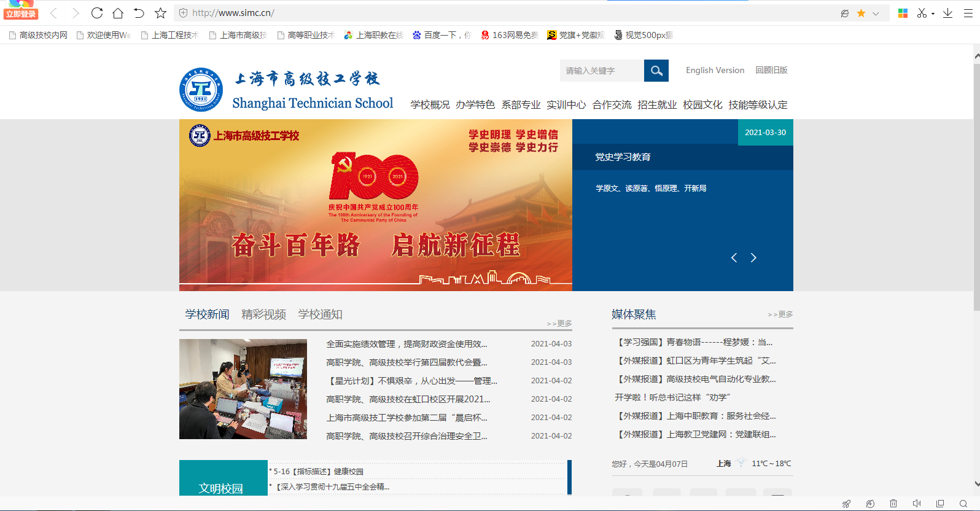Image resolution: width=980 pixels, height=511 pixels.
Task: Open the 系部专业 navigation menu
Action: 521,105
